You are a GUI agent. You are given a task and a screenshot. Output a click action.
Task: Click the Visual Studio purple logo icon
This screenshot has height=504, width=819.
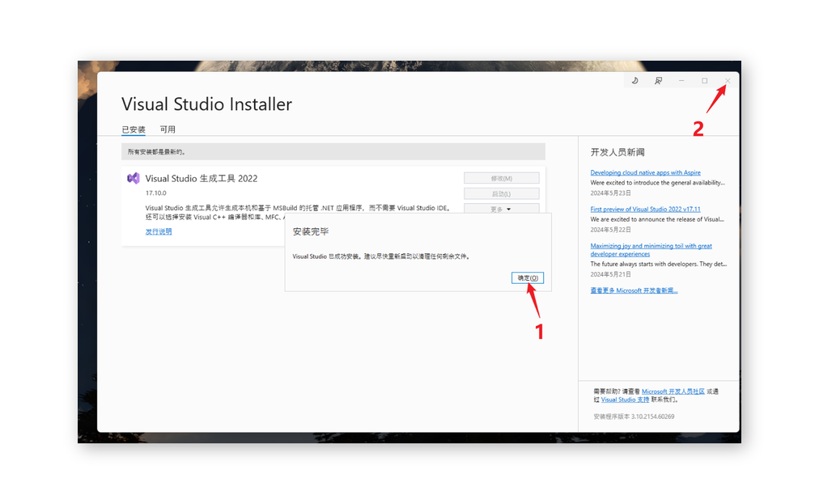point(133,179)
